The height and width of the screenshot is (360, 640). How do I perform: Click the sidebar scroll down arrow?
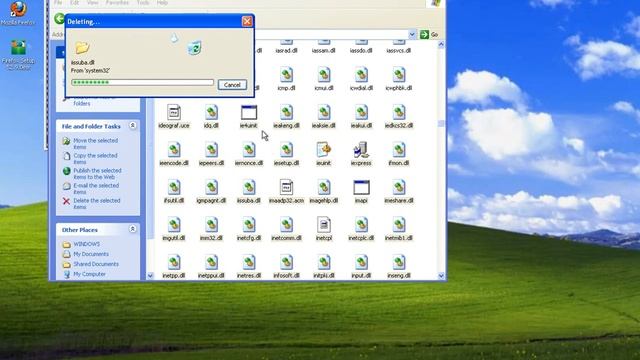click(150, 276)
